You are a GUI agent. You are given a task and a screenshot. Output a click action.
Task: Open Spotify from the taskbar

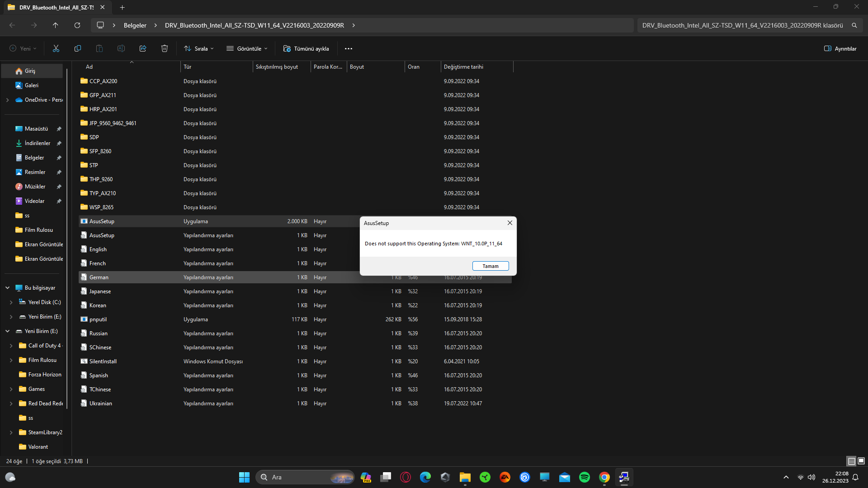[584, 477]
